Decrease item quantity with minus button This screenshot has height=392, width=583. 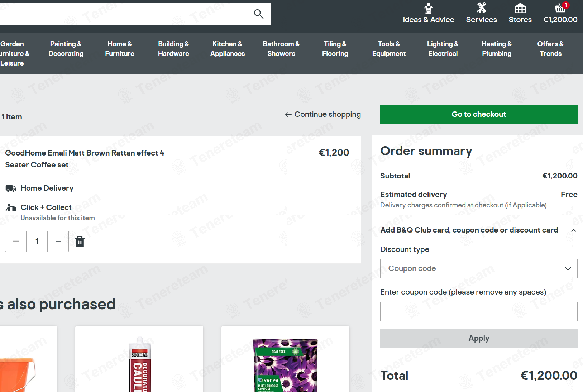(x=16, y=241)
